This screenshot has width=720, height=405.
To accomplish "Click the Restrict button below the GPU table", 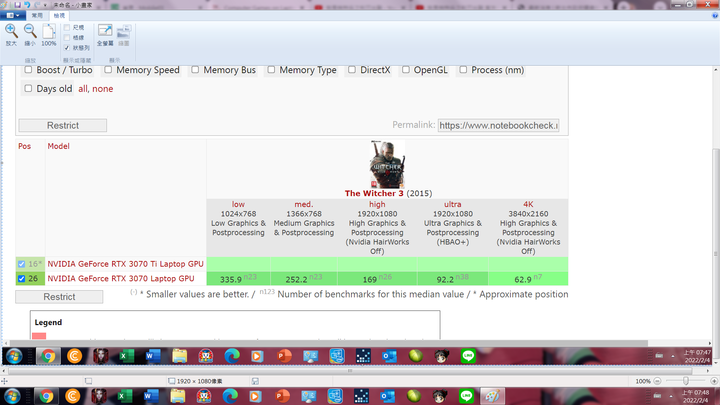I will (x=59, y=297).
